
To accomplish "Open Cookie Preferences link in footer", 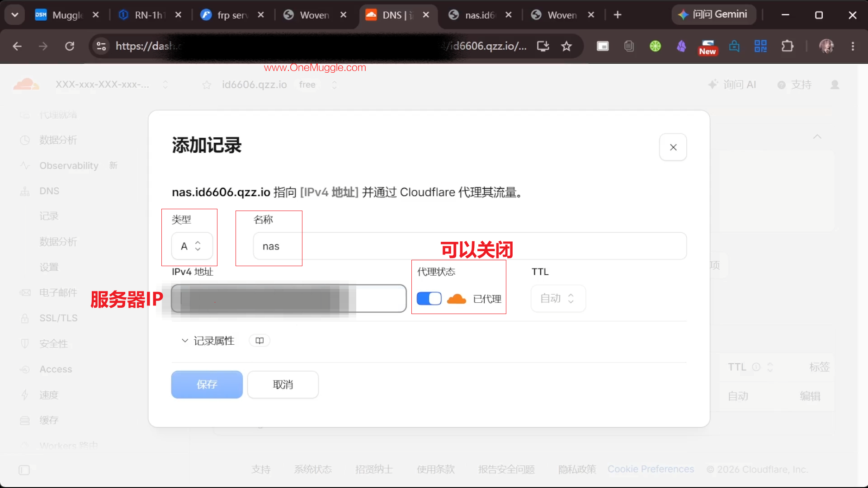I will coord(651,469).
